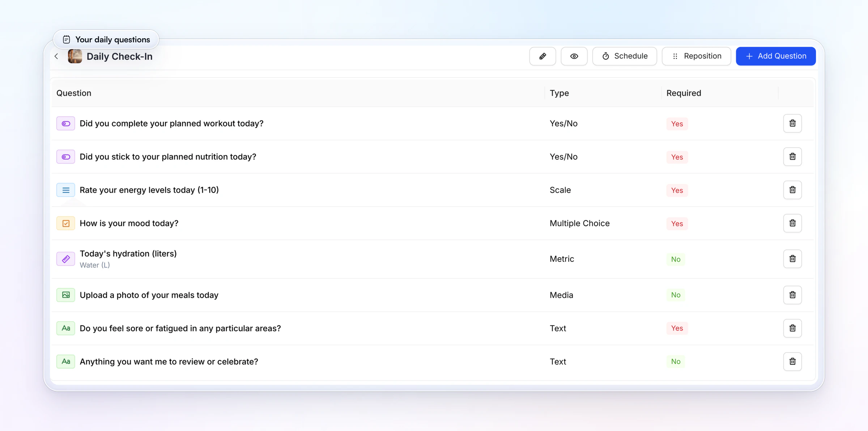Click the Yes badge for sore or fatigued question
This screenshot has width=868, height=431.
(x=677, y=328)
